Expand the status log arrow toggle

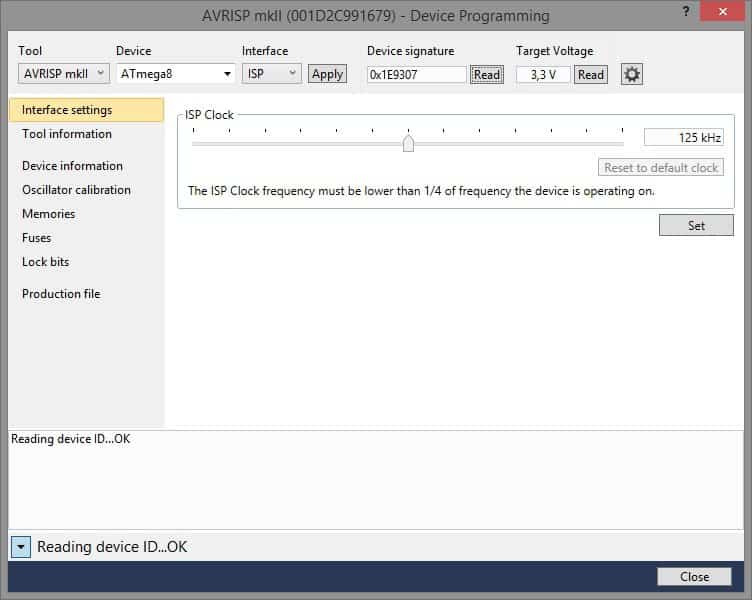click(x=21, y=547)
